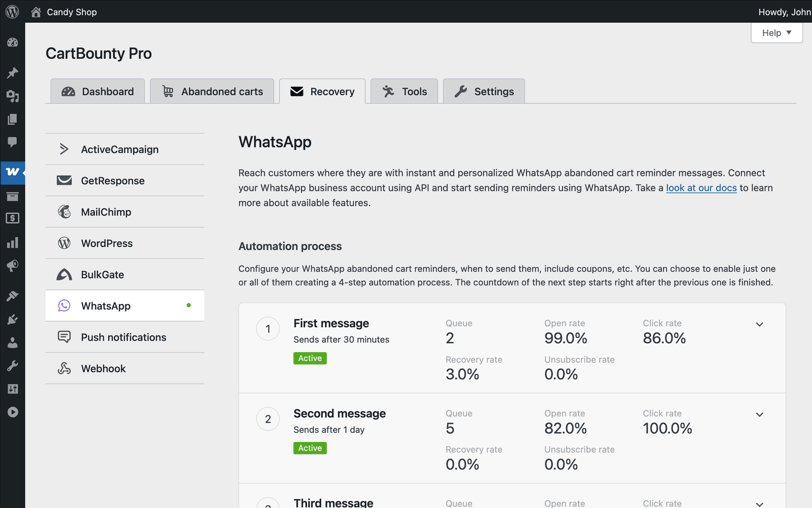The height and width of the screenshot is (508, 812).
Task: Open the Settings tab
Action: 483,91
